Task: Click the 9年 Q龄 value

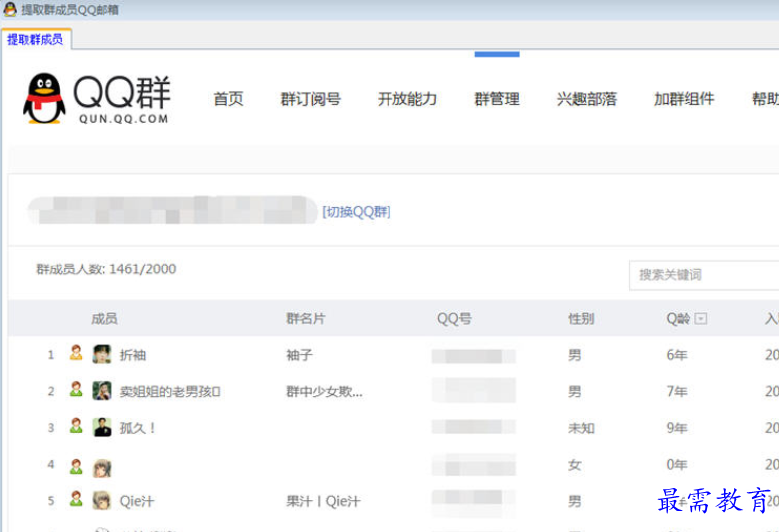Action: click(677, 428)
